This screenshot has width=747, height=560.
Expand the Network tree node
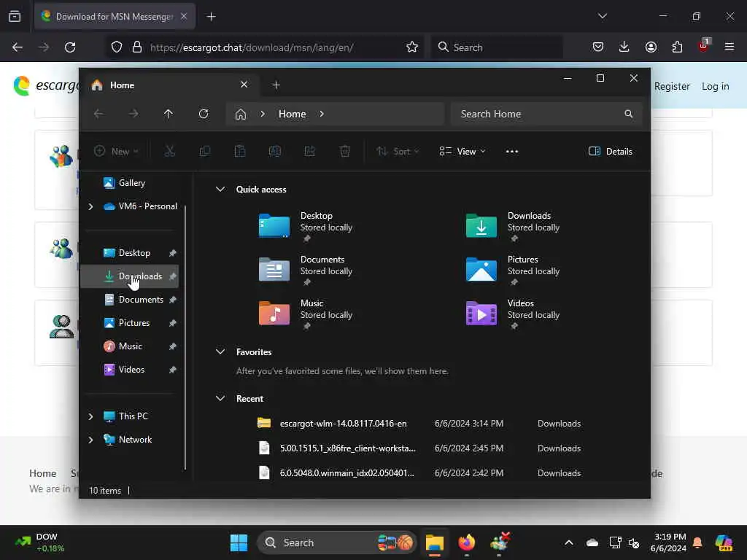click(90, 440)
